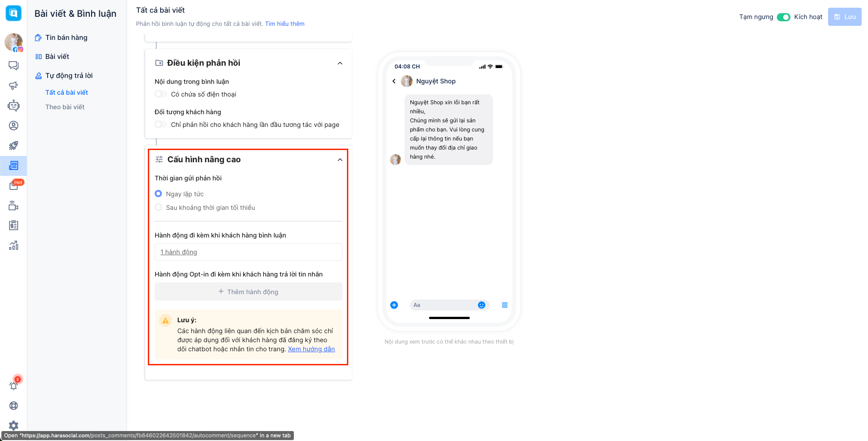Collapse the 'Điều kiện phản hồi' section
The image size is (868, 441).
pyautogui.click(x=340, y=63)
